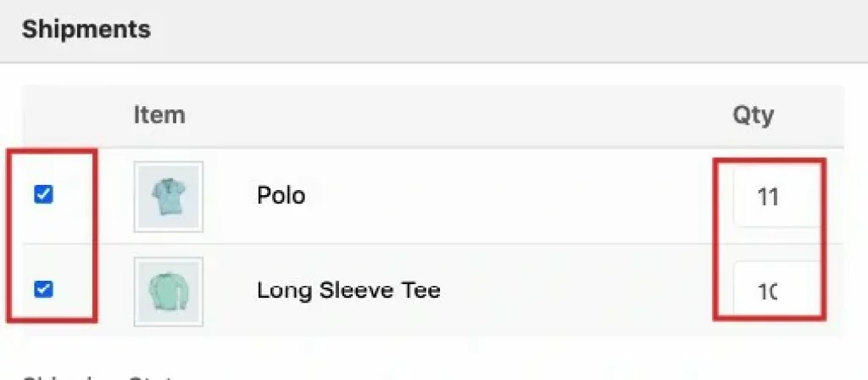Click the blue polo shirt icon
The width and height of the screenshot is (868, 380).
point(169,197)
